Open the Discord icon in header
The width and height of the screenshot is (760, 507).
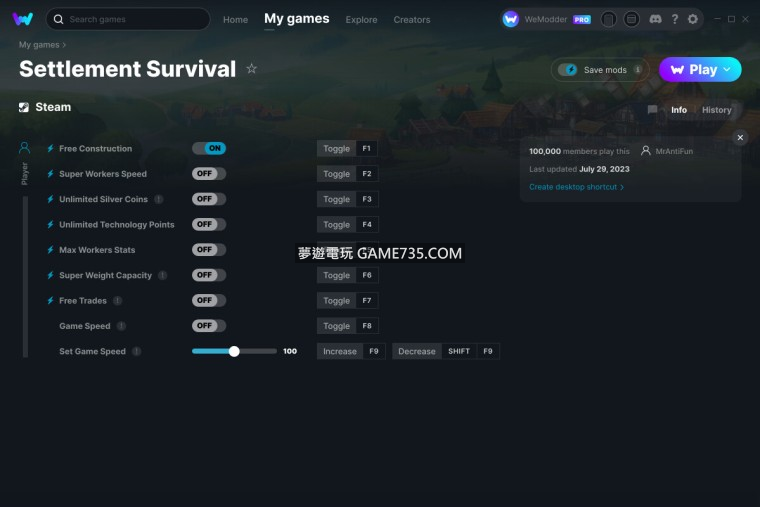(655, 19)
